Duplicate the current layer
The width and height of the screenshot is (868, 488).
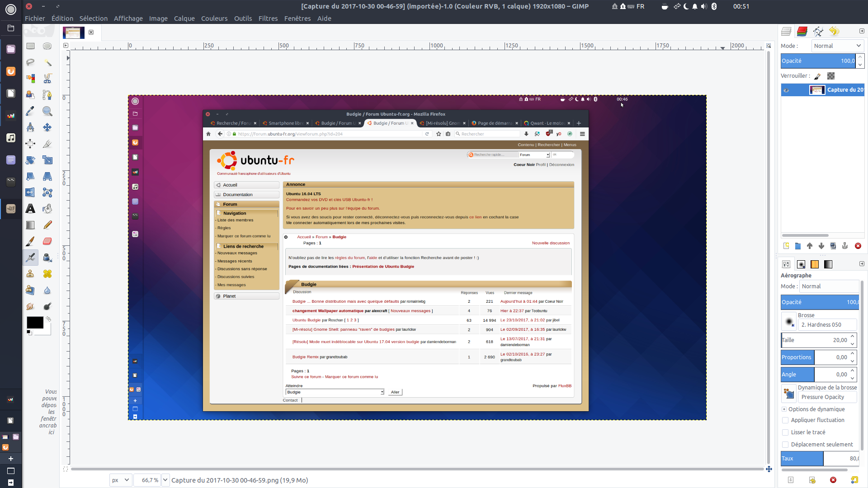833,246
